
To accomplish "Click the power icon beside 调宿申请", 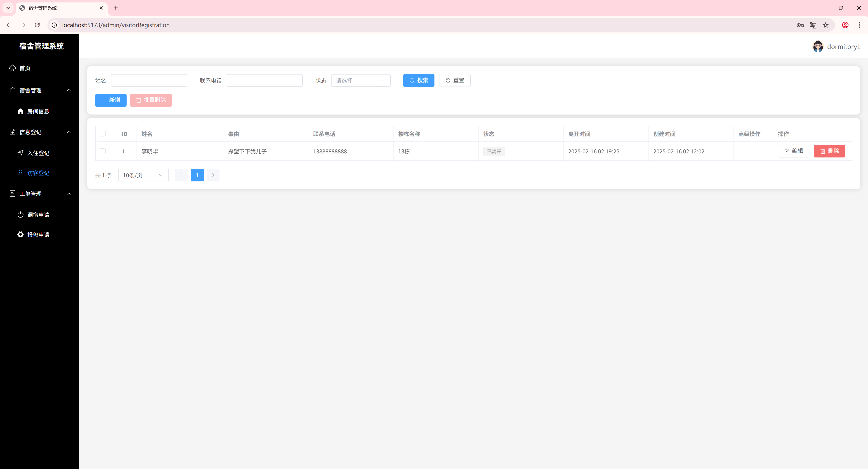I will [x=21, y=214].
